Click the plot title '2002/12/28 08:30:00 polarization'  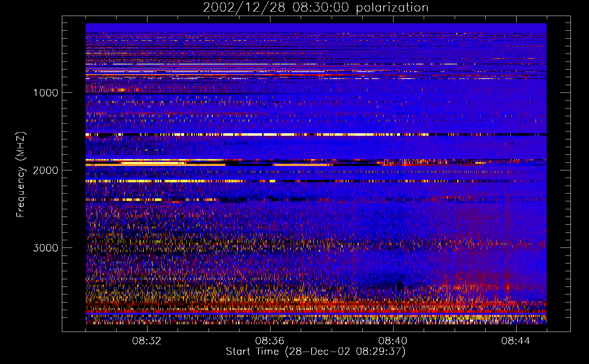point(316,7)
